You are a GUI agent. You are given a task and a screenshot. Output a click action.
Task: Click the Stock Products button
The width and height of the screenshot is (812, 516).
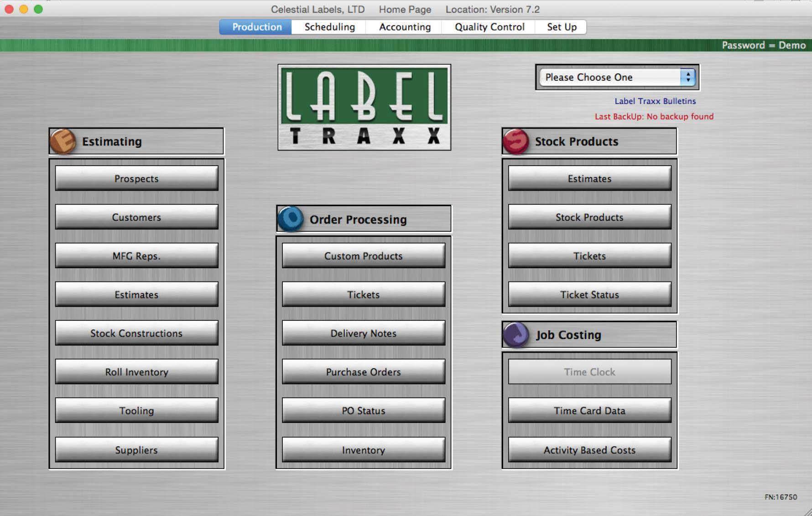589,217
